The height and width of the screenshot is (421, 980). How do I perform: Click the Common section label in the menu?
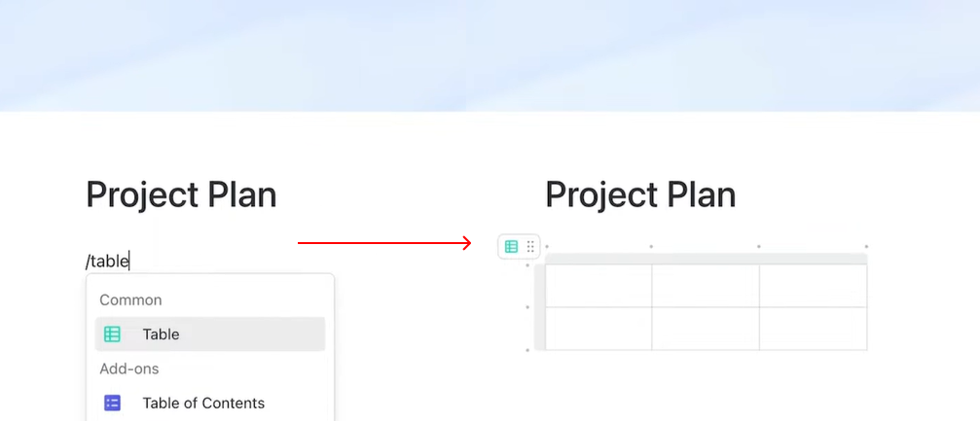[x=130, y=300]
